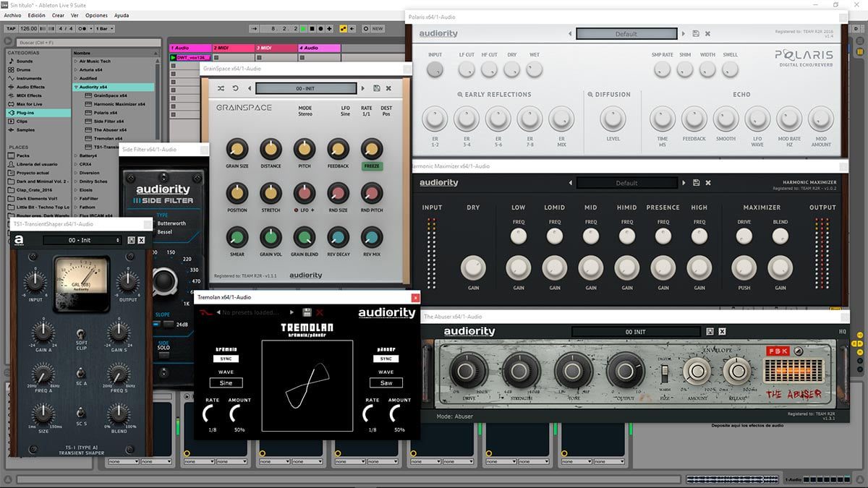Click the Ableton play button
The image size is (868, 488).
point(303,29)
